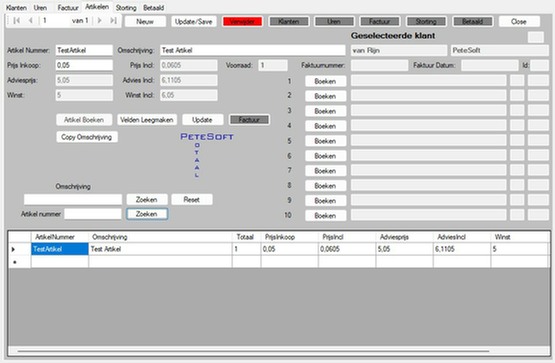
Task: Focus the Artikel nummer search box
Action: [x=93, y=214]
